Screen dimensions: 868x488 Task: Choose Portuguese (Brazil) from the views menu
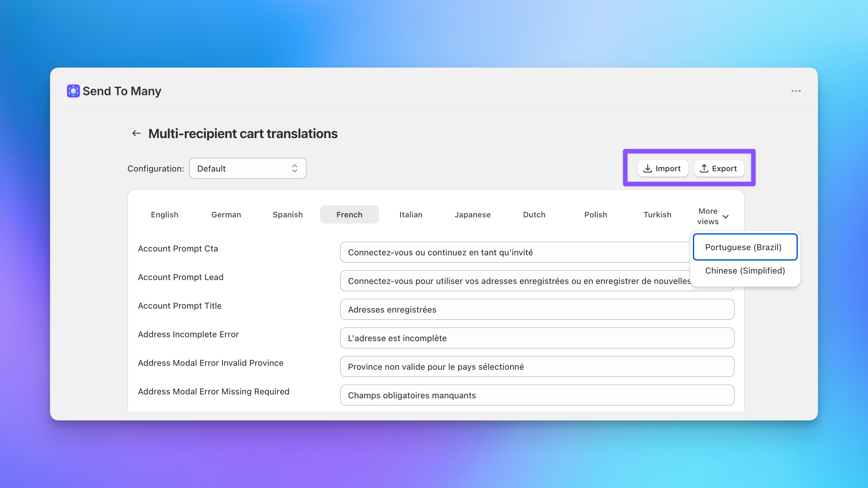tap(745, 247)
